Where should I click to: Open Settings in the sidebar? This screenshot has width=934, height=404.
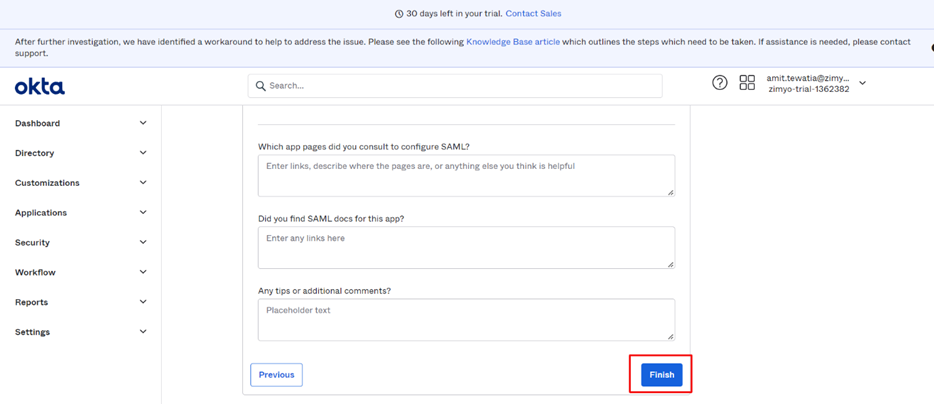click(33, 332)
